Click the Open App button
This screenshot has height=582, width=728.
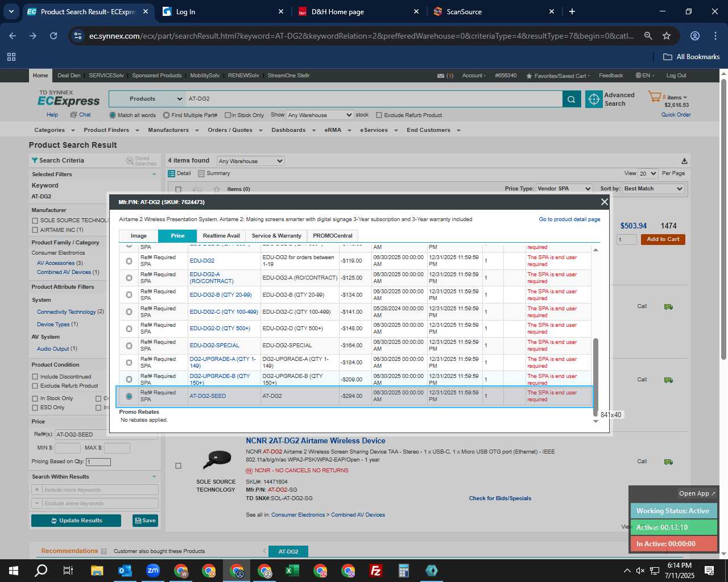[697, 493]
